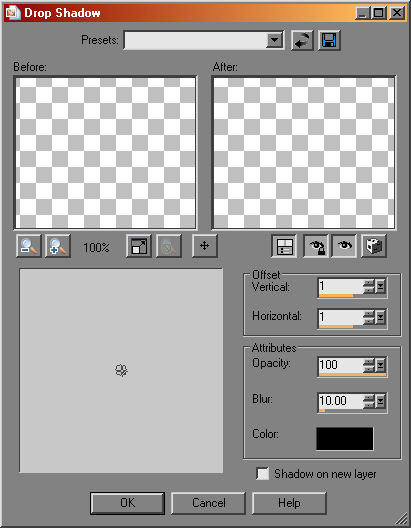Viewport: 411px width, 528px height.
Task: Click the orange Horizontal offset meter bar
Action: [336, 326]
